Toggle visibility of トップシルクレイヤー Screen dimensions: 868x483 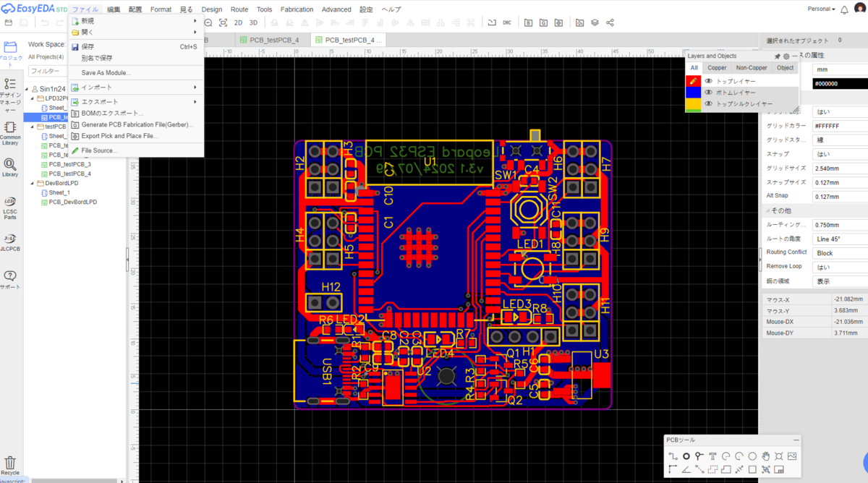coord(709,103)
